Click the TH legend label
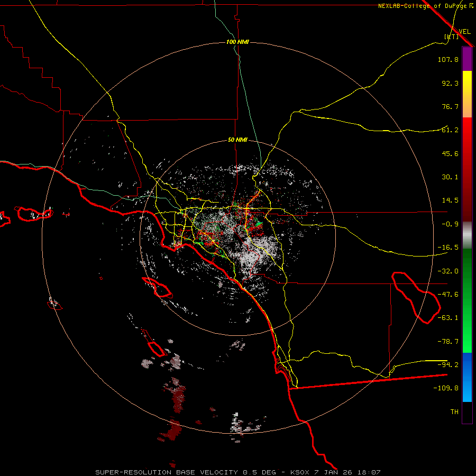 click(x=454, y=412)
